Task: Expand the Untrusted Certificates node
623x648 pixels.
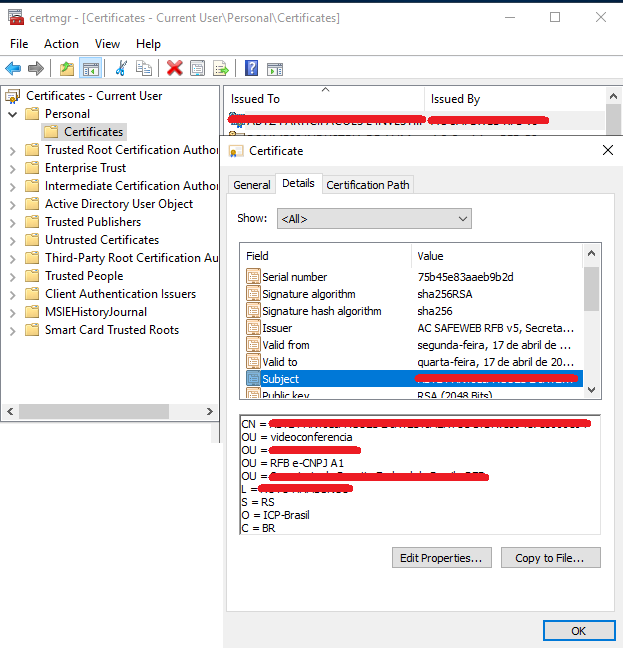Action: 13,241
